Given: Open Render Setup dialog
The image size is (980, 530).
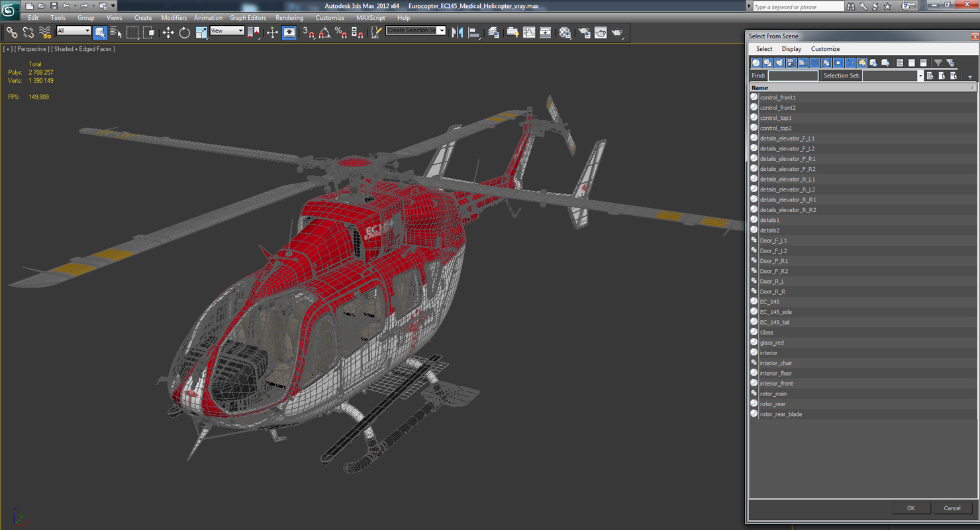Looking at the screenshot, I should [x=584, y=32].
